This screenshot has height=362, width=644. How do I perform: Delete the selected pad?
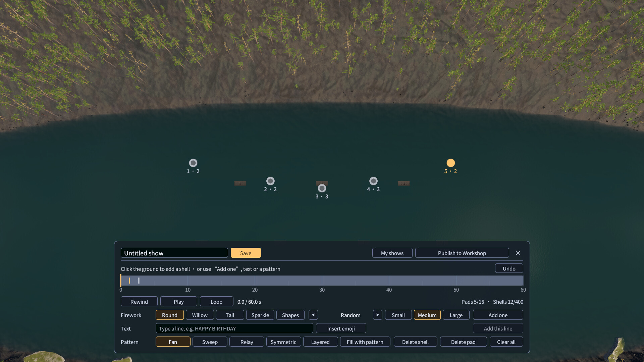tap(464, 342)
